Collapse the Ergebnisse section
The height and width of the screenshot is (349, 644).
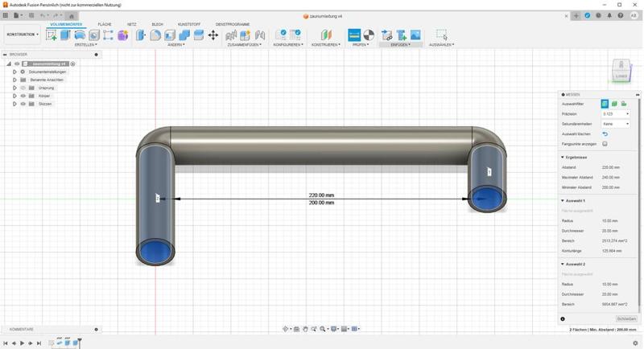click(563, 157)
